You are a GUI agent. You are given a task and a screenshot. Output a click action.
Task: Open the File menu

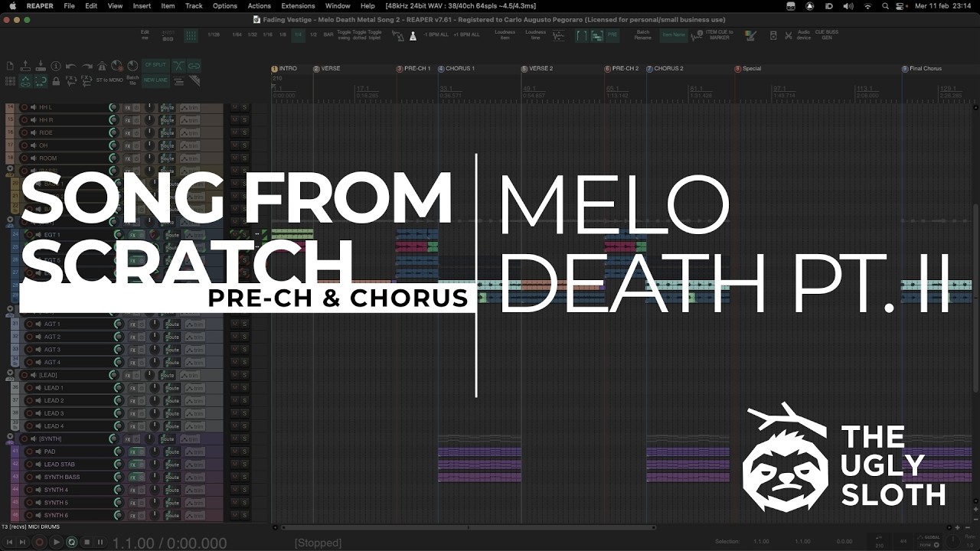pyautogui.click(x=70, y=6)
